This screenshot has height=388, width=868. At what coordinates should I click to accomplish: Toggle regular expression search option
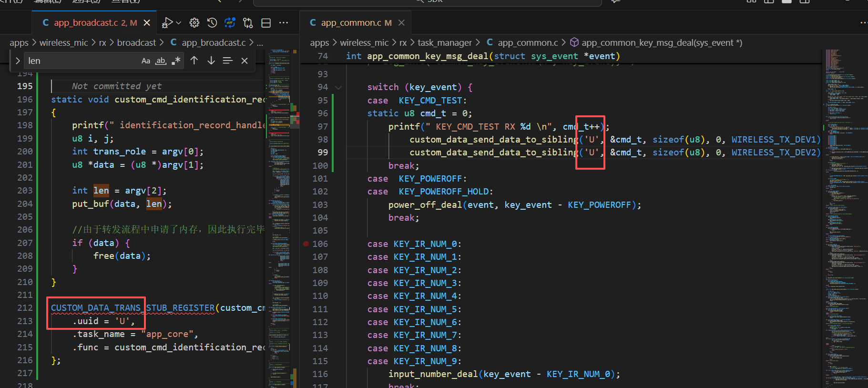pos(176,61)
